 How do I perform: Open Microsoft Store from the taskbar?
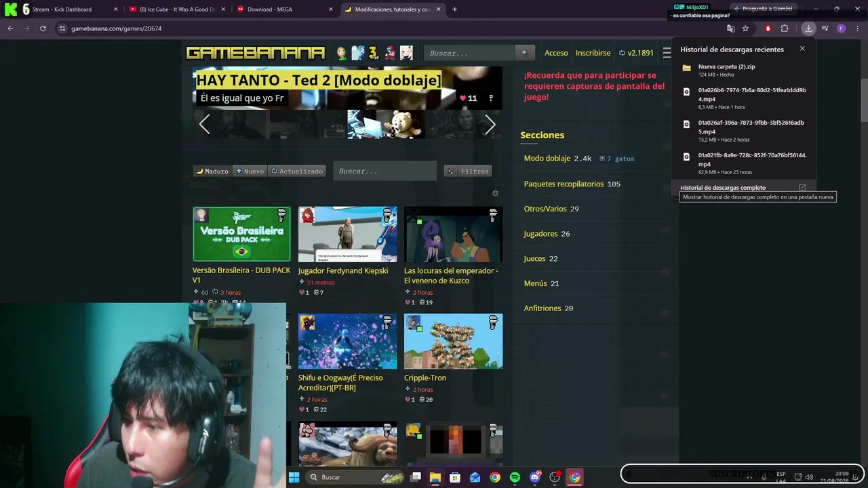point(455,477)
